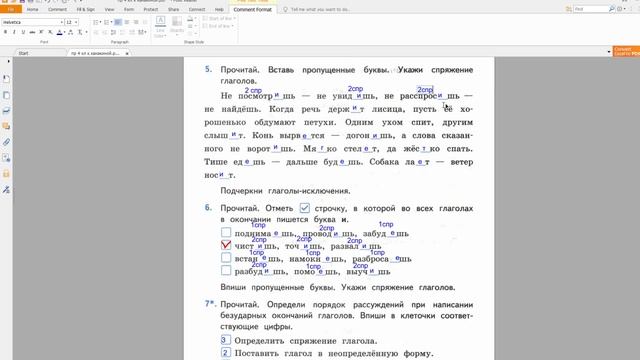The height and width of the screenshot is (360, 640).
Task: Click the 'Tell me what you want to do' field
Action: coord(320,9)
